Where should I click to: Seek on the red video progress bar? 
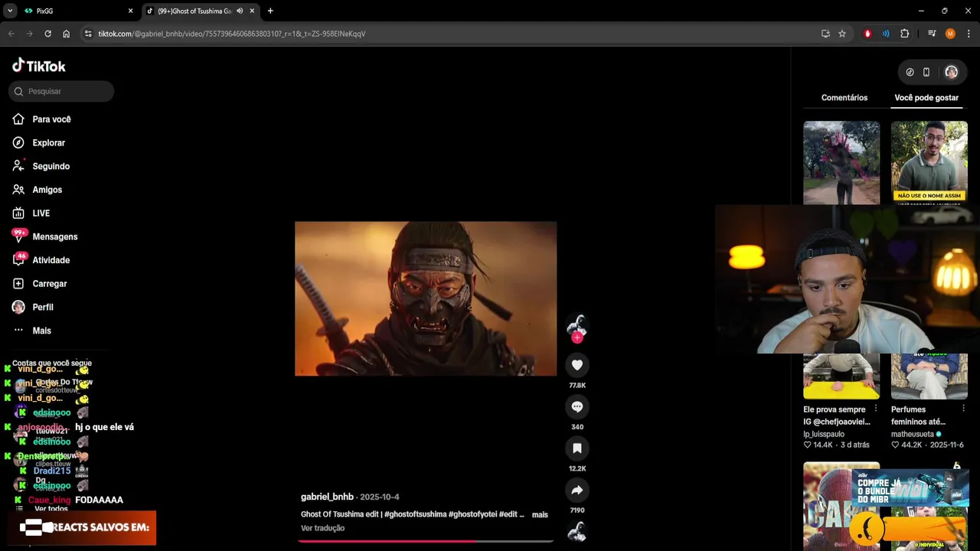pyautogui.click(x=426, y=541)
